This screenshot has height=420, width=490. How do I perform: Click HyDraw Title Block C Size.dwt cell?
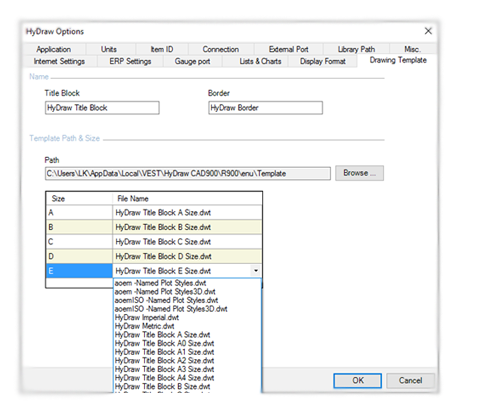tap(187, 242)
